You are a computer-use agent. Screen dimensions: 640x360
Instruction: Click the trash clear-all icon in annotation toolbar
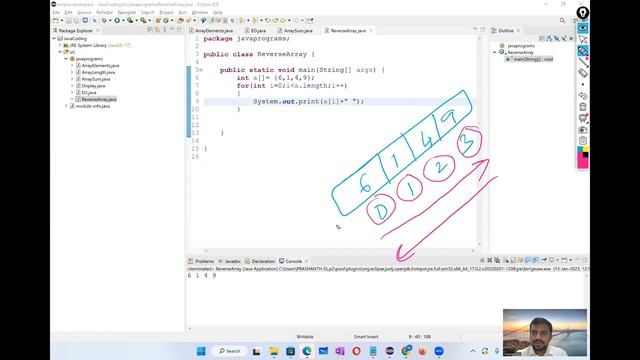[583, 107]
